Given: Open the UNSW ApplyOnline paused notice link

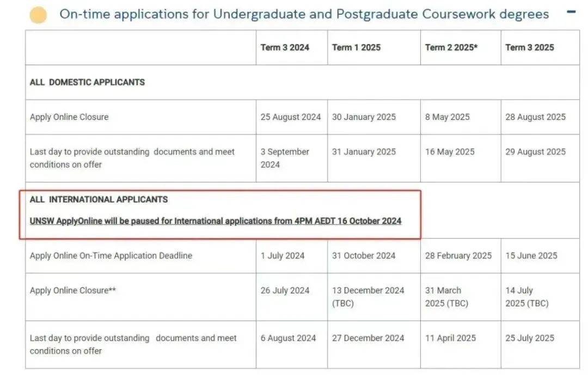Looking at the screenshot, I should [x=216, y=221].
